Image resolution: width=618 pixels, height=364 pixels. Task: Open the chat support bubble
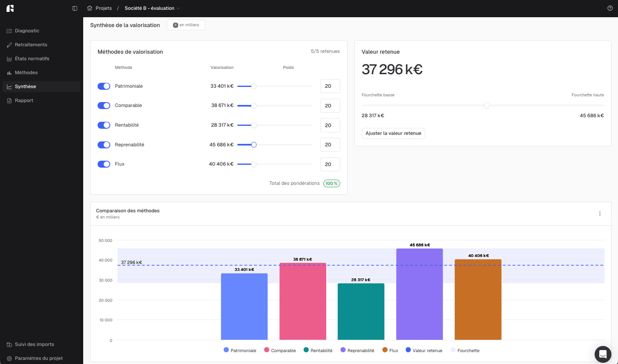tap(603, 354)
